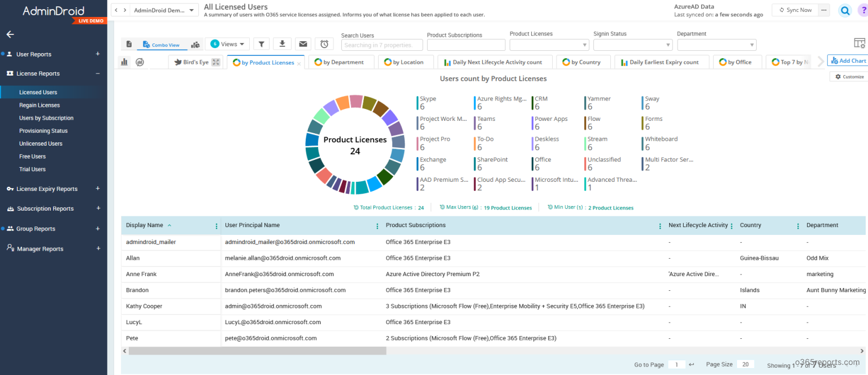The height and width of the screenshot is (375, 868).
Task: Open Display Name column options dots
Action: coord(216,226)
